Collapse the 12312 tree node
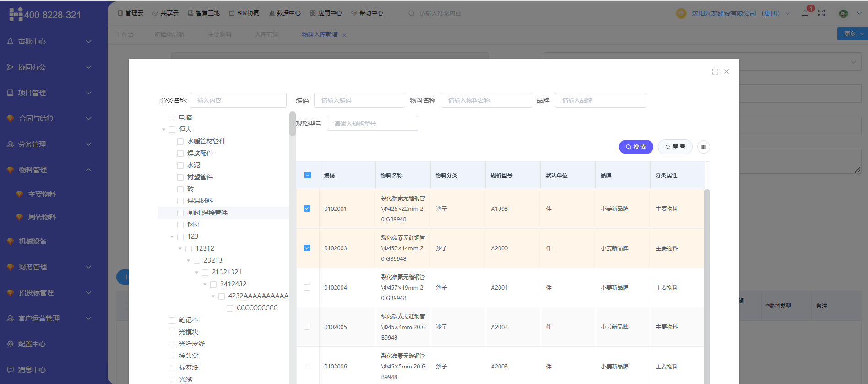Image resolution: width=868 pixels, height=384 pixels. point(180,249)
